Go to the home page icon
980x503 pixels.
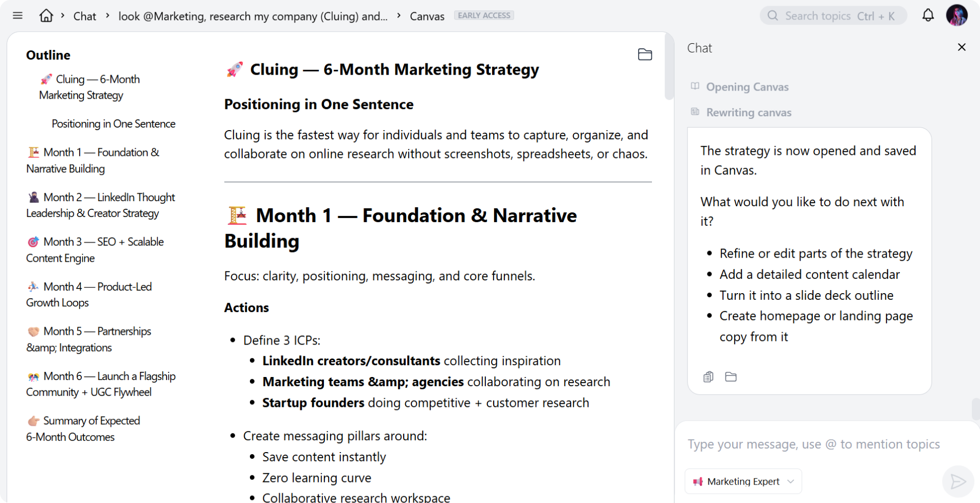point(46,15)
